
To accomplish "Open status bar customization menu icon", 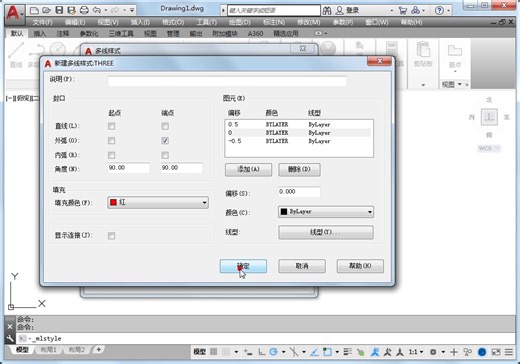I will 509,352.
